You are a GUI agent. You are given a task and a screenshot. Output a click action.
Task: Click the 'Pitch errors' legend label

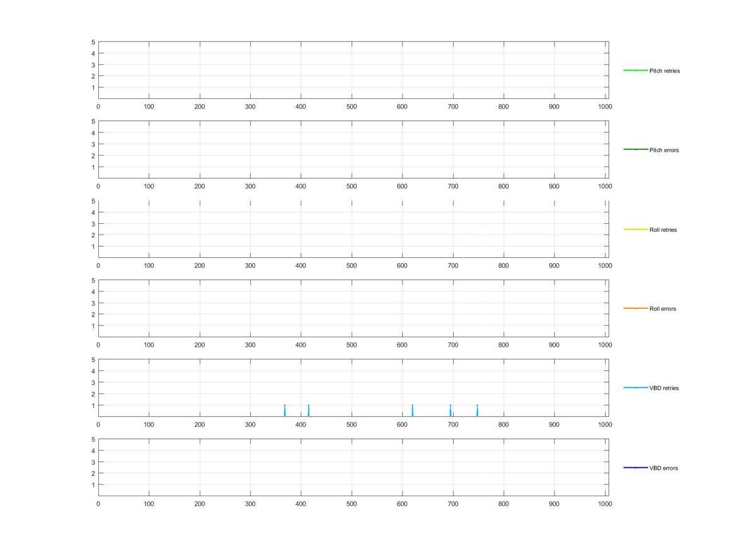point(664,150)
